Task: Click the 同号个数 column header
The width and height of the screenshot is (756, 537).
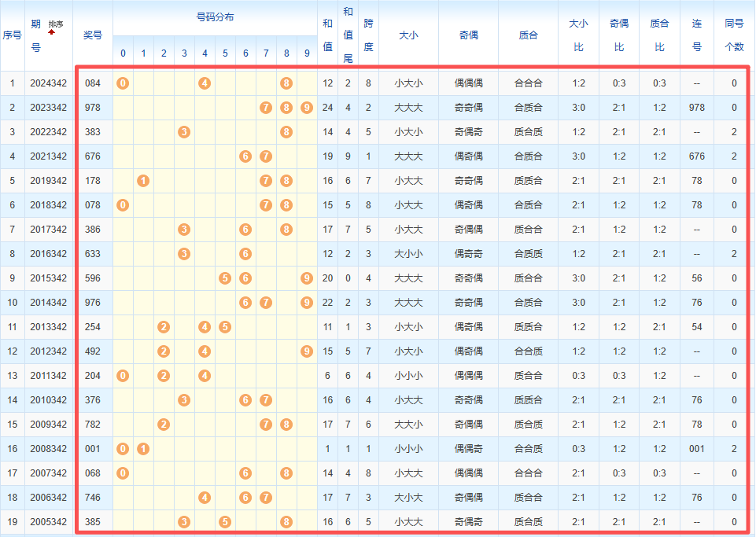Action: (734, 35)
